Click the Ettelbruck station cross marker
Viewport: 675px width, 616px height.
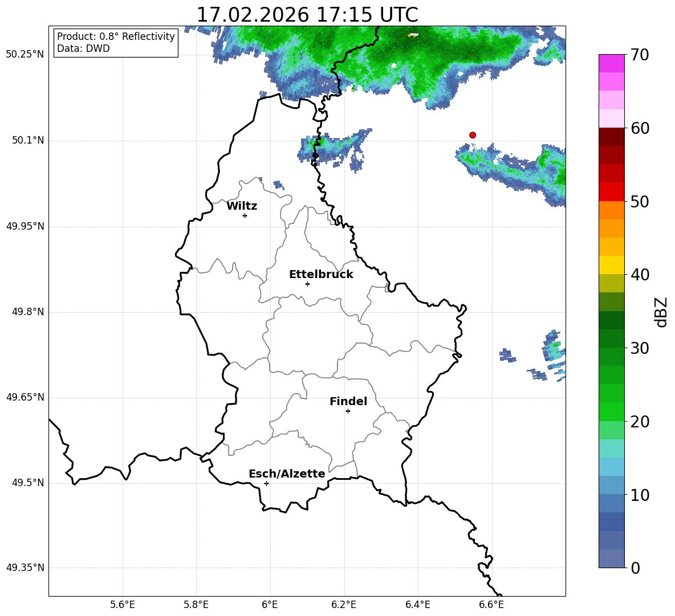coord(307,284)
